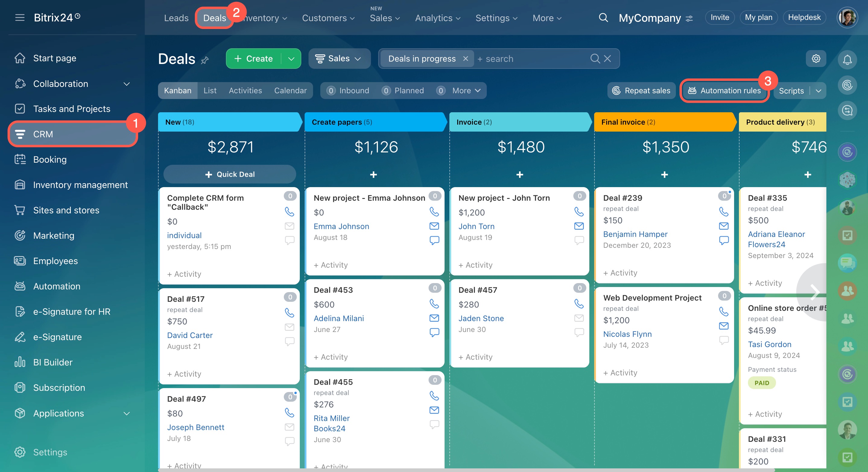
Task: Click the chat icon on Deal #239
Action: 724,240
